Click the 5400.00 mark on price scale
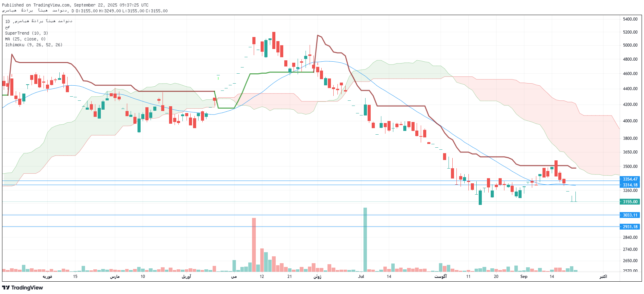 click(x=630, y=19)
